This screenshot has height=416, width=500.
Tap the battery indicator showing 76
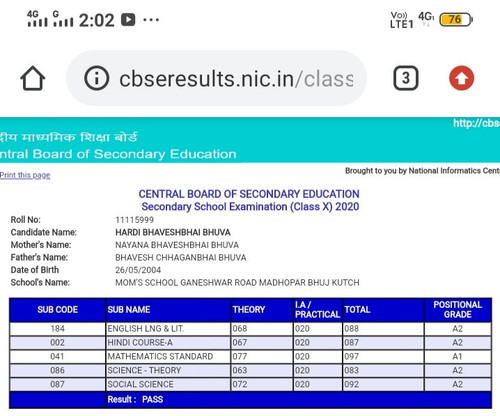pos(456,19)
